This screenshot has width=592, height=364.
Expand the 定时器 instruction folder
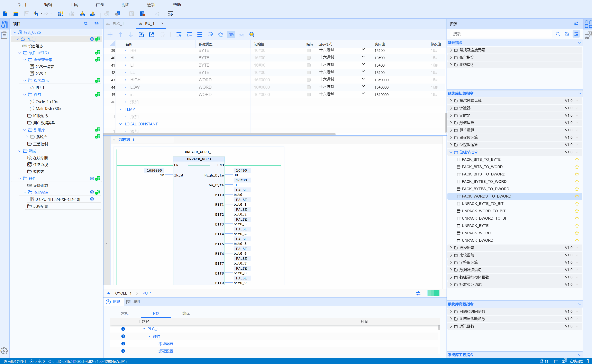click(451, 115)
